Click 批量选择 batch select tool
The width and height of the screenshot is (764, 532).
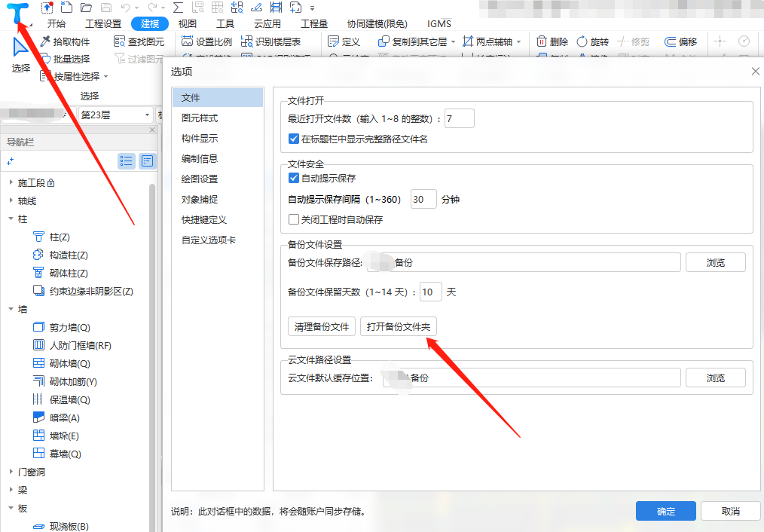(66, 59)
